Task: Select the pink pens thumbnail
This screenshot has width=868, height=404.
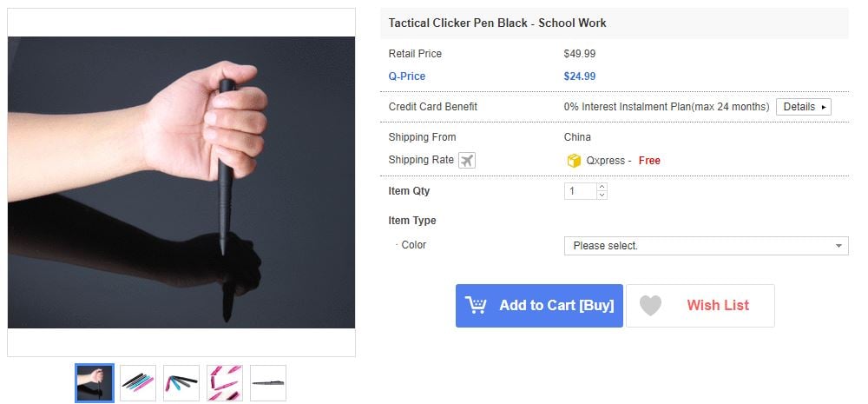Action: pos(225,382)
